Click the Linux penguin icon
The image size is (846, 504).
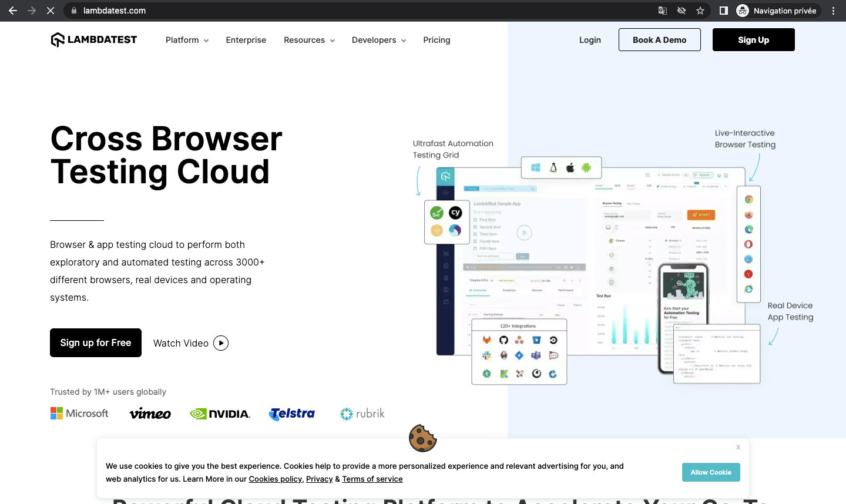click(553, 168)
